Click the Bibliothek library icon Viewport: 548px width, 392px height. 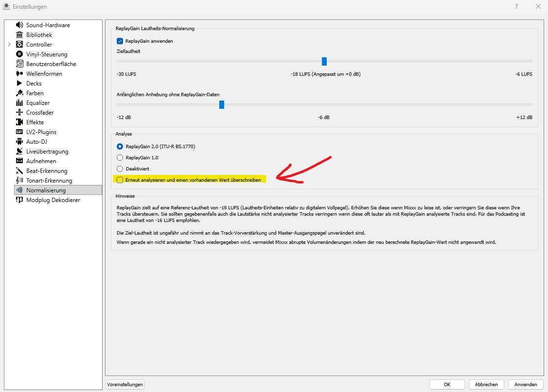pyautogui.click(x=19, y=35)
